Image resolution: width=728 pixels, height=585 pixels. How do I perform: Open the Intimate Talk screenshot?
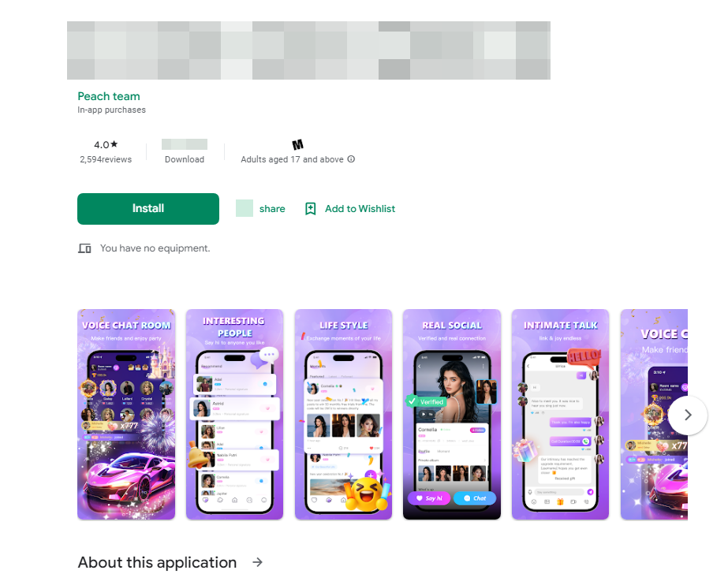560,414
